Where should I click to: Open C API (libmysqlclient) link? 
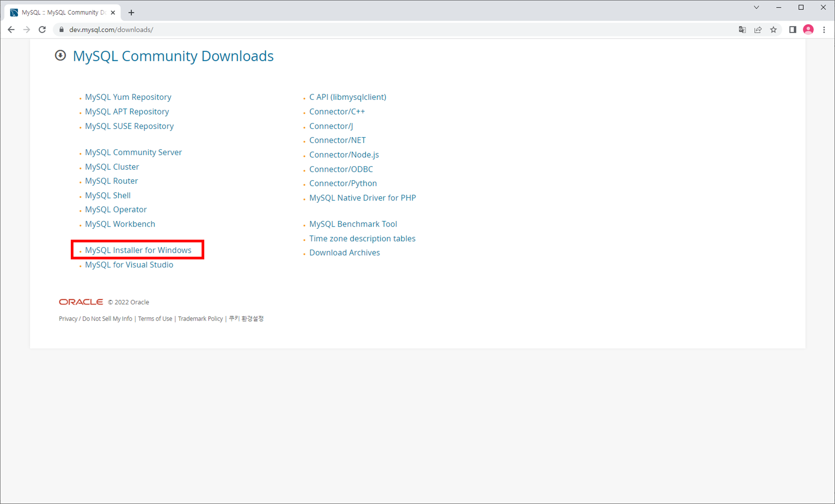pos(348,97)
